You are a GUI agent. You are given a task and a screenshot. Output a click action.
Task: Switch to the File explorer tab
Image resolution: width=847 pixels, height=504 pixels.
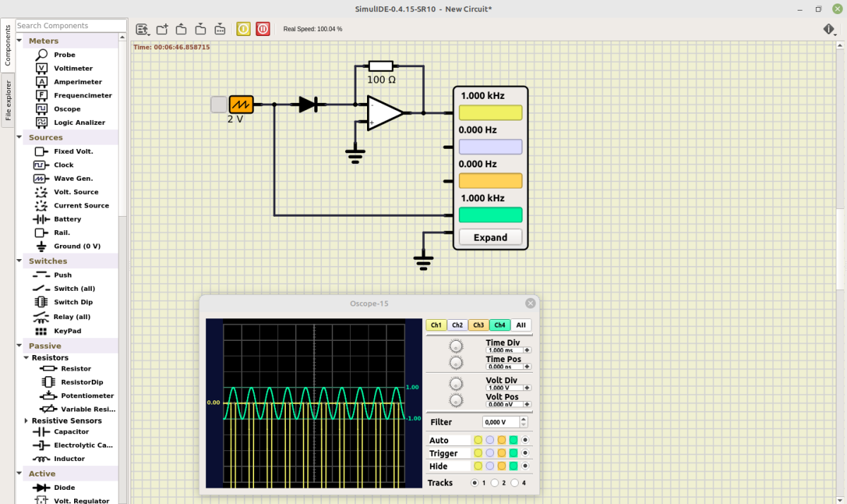point(8,100)
